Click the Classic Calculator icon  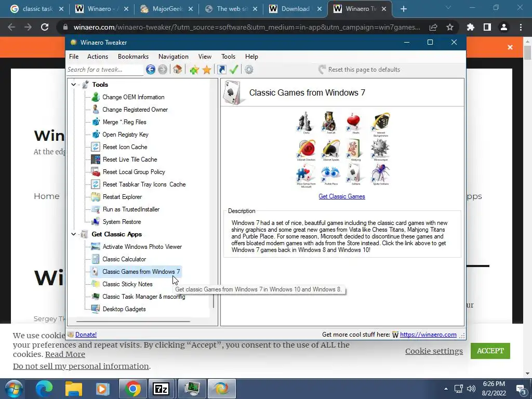pyautogui.click(x=96, y=259)
